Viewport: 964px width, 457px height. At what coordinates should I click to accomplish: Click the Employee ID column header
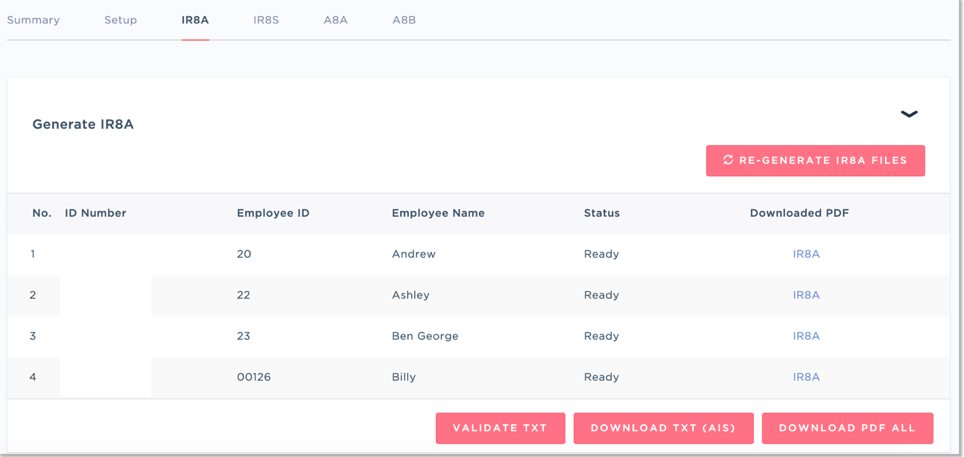coord(273,213)
